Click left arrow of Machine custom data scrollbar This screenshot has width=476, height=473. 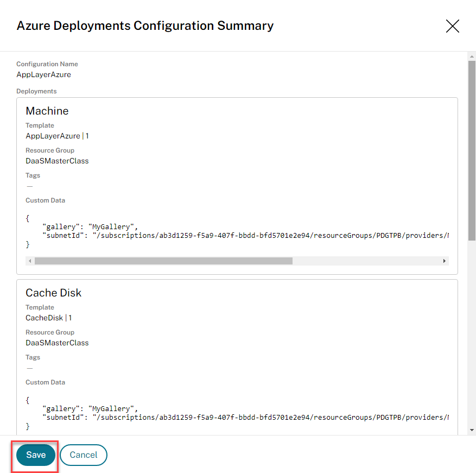pos(30,261)
